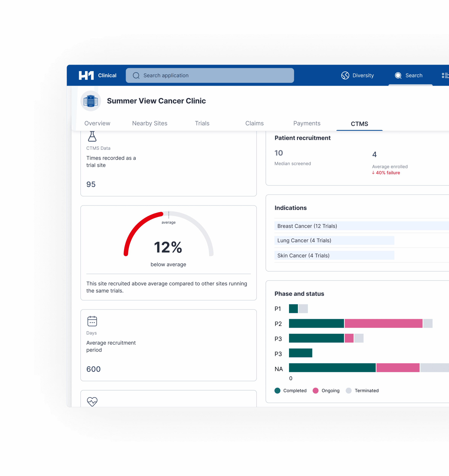Click the Ongoing legend swatch
The image size is (449, 476).
pos(316,390)
